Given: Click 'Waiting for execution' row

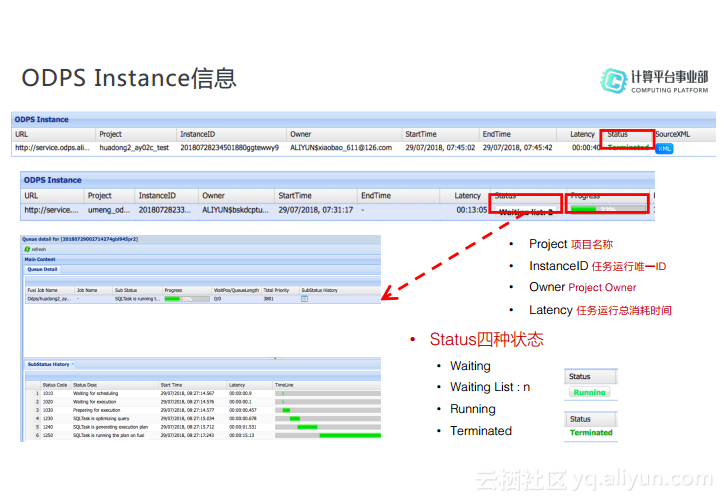Looking at the screenshot, I should pyautogui.click(x=203, y=402).
